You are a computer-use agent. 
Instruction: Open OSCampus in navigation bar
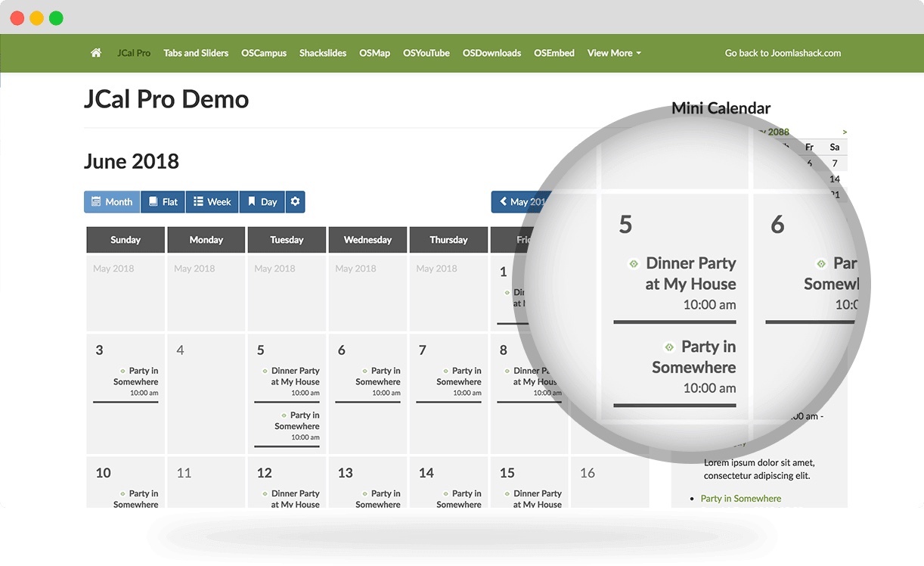(x=264, y=53)
